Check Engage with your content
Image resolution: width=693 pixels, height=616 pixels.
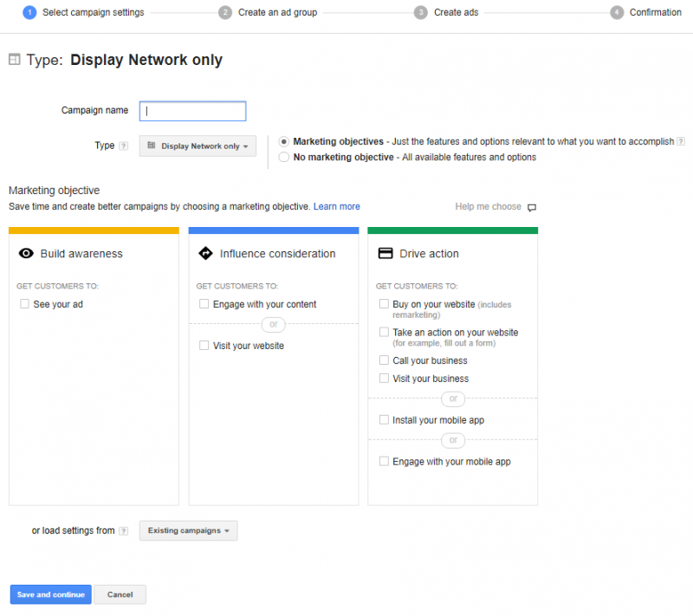(x=204, y=303)
